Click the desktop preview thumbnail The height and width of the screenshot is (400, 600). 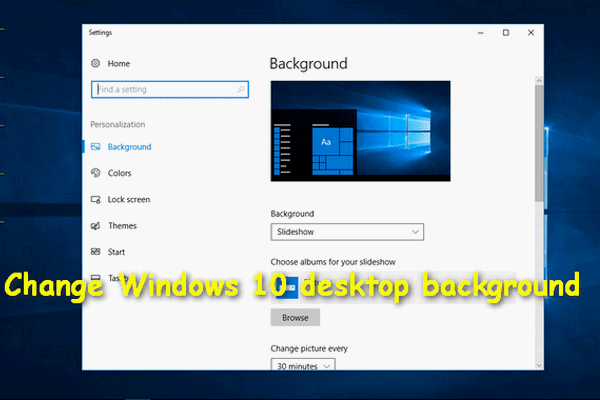[x=360, y=131]
